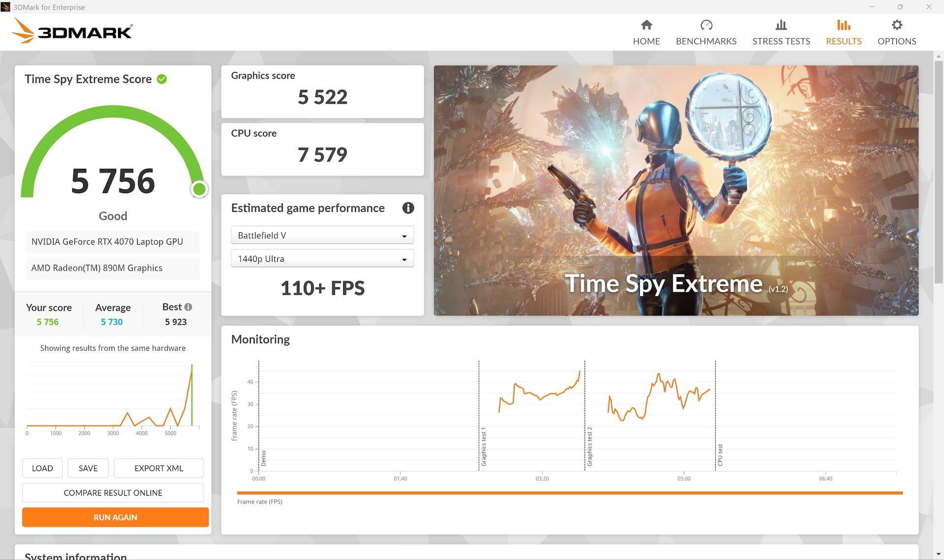Click the 3DMark app icon in title bar

coord(5,7)
